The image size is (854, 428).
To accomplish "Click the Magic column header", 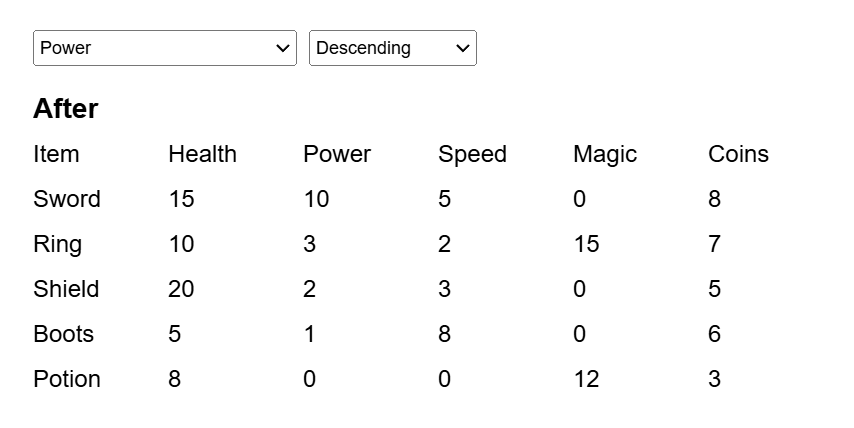I will 605,154.
